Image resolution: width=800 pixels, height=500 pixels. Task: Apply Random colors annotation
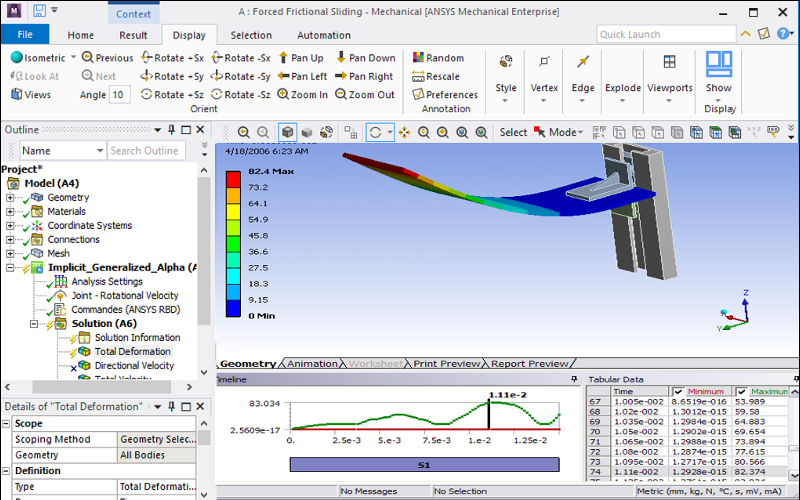[x=438, y=58]
